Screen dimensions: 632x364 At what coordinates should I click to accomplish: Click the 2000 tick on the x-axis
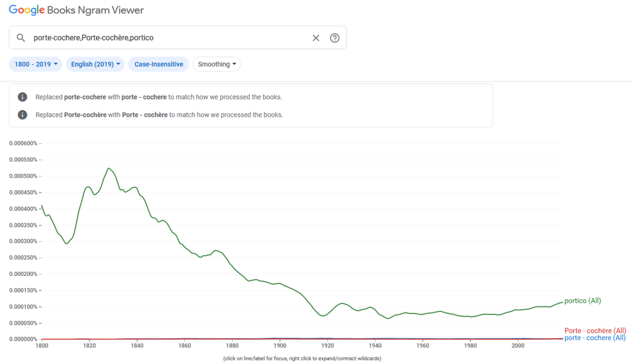[x=518, y=346]
